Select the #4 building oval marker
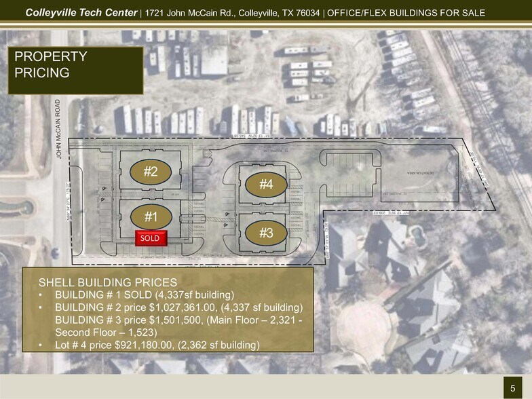The height and width of the screenshot is (399, 532). (x=266, y=183)
